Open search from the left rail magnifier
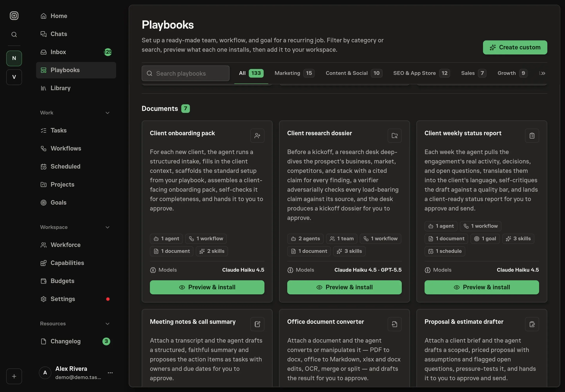Viewport: 565px width, 392px height. point(14,34)
